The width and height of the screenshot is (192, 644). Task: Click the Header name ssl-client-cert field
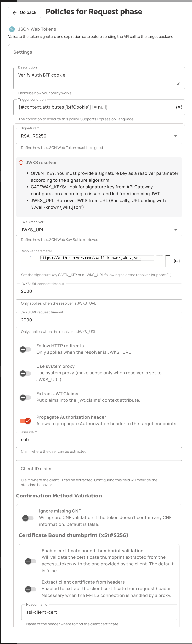(99, 612)
